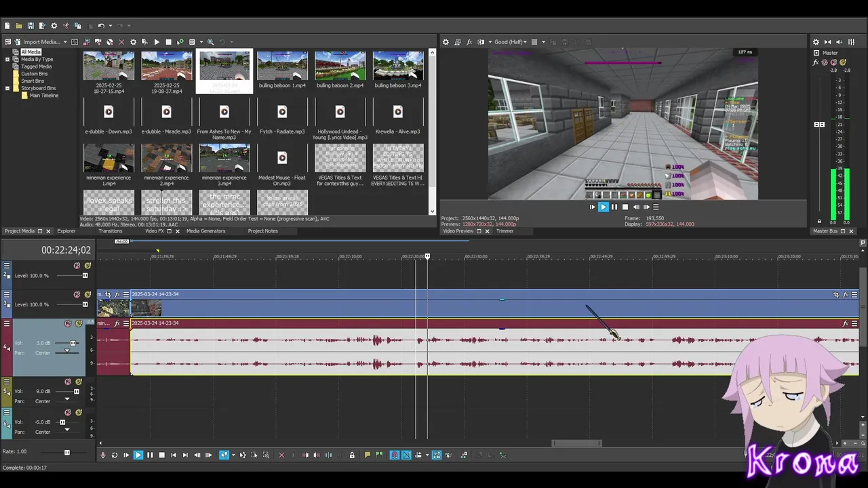The height and width of the screenshot is (488, 868).
Task: Remove selected media with red X icon
Action: coord(121,42)
